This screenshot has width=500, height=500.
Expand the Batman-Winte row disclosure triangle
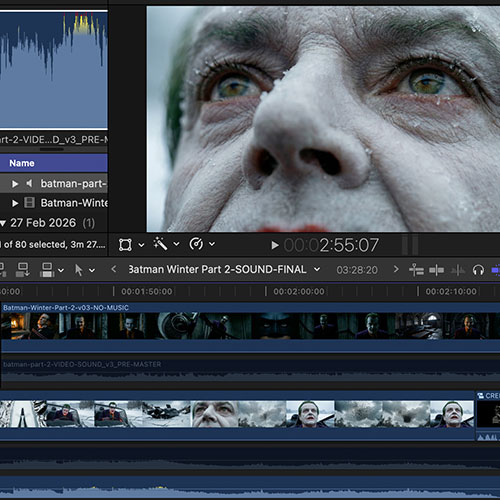pyautogui.click(x=15, y=203)
